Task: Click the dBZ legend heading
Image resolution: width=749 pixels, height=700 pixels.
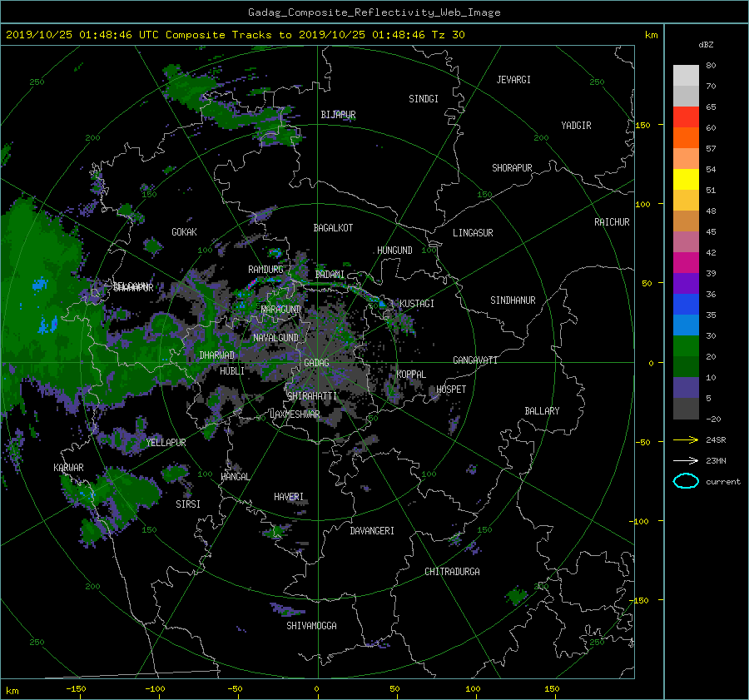Action: pyautogui.click(x=706, y=45)
